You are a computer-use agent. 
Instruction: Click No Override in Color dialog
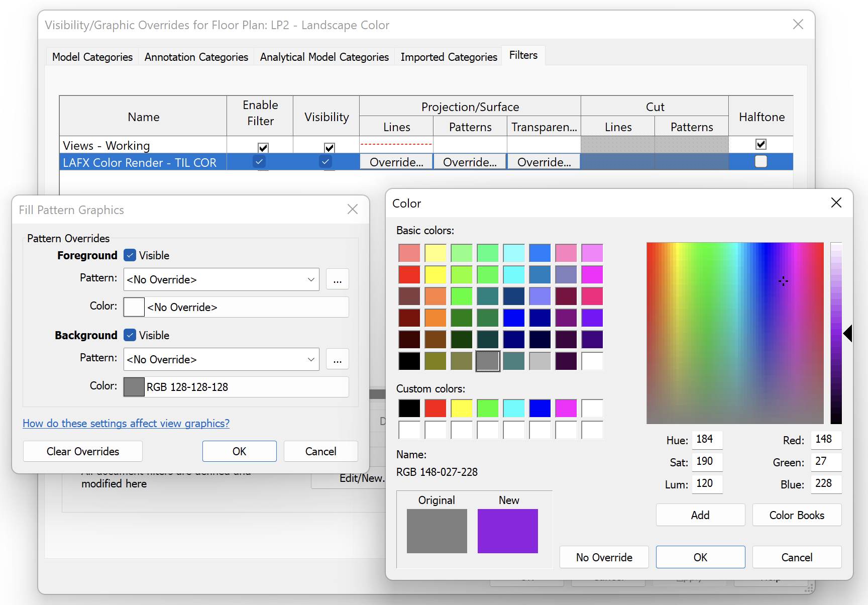[x=604, y=557]
